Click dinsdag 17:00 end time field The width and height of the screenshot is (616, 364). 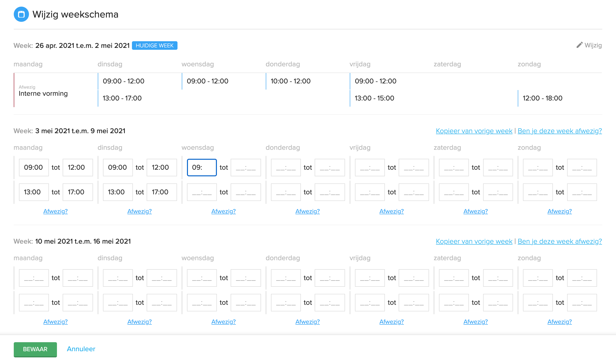point(162,192)
